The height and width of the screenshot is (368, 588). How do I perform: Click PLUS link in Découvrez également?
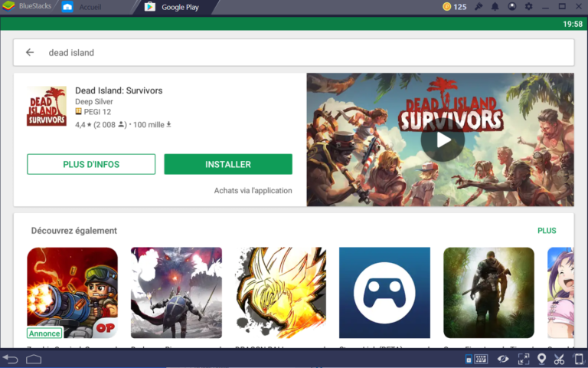[x=547, y=231]
